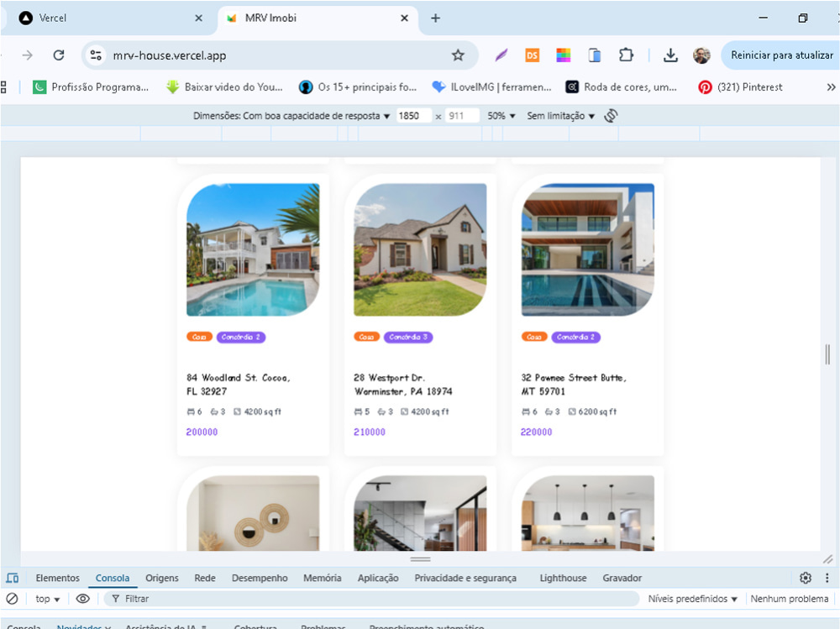This screenshot has height=629, width=840.
Task: Open the Lighthouse tab
Action: (563, 578)
